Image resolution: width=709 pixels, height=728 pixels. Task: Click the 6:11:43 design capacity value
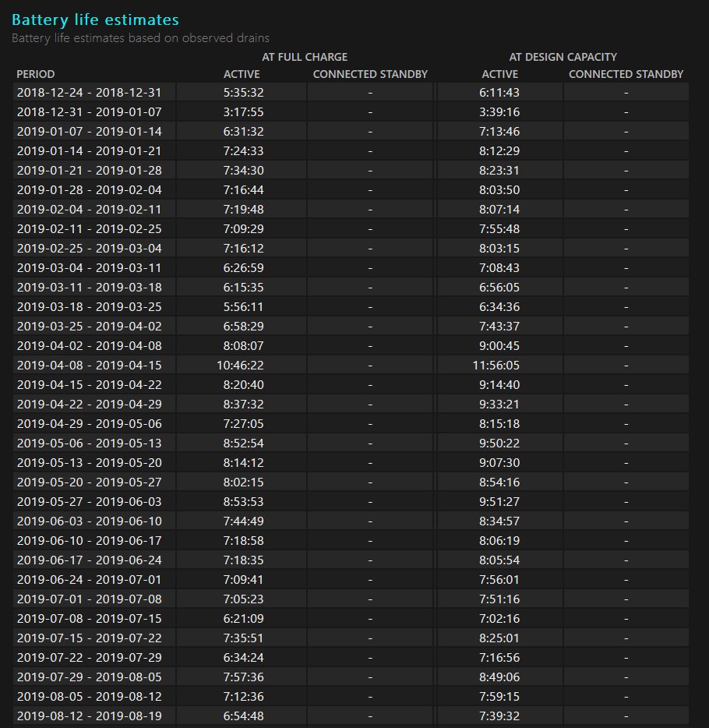499,93
